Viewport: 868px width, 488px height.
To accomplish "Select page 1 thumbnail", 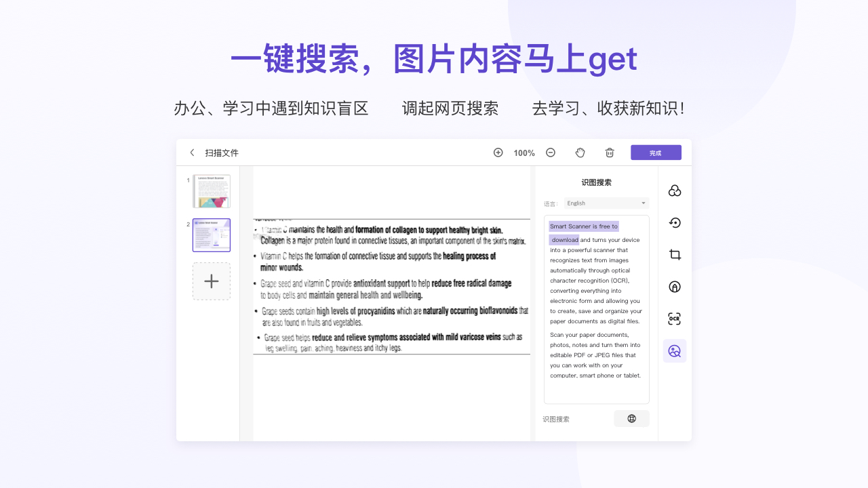I will point(211,191).
